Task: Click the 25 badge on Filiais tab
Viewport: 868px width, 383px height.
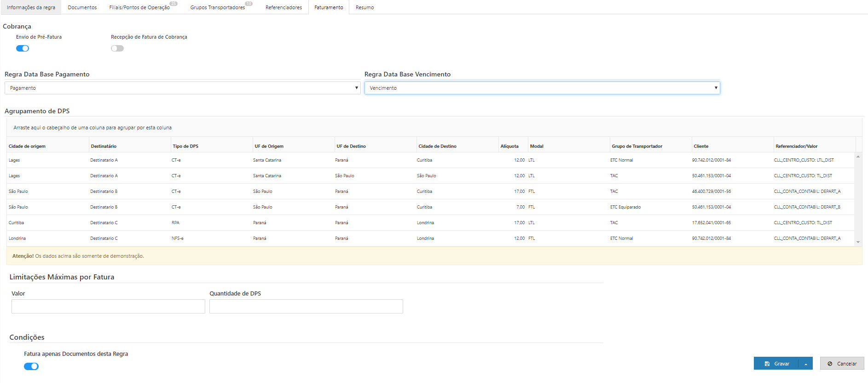Action: (x=174, y=4)
